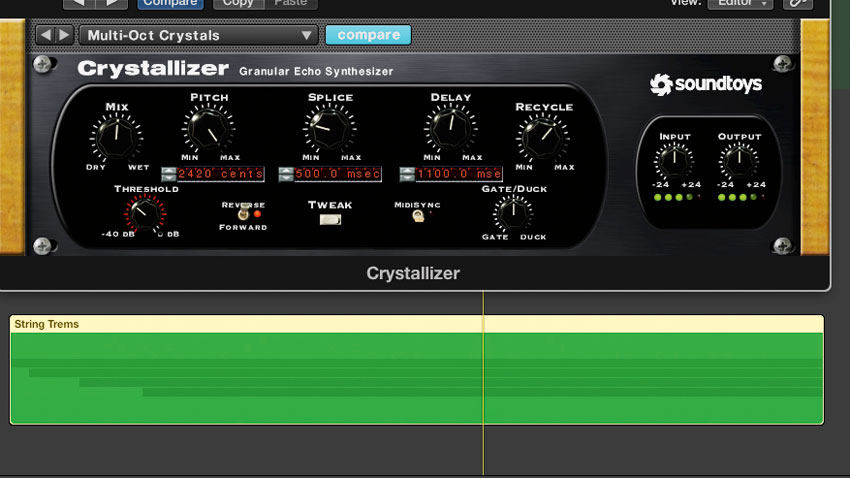Click the splice stepper beside 500.0 msec
This screenshot has height=478, width=850.
click(x=286, y=174)
